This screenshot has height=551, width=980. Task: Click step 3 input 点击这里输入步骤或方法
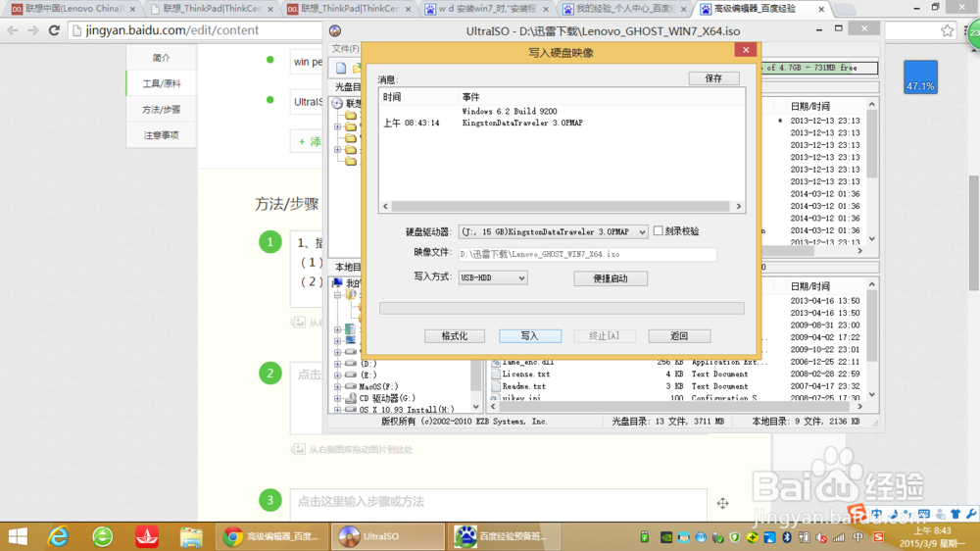[x=498, y=502]
